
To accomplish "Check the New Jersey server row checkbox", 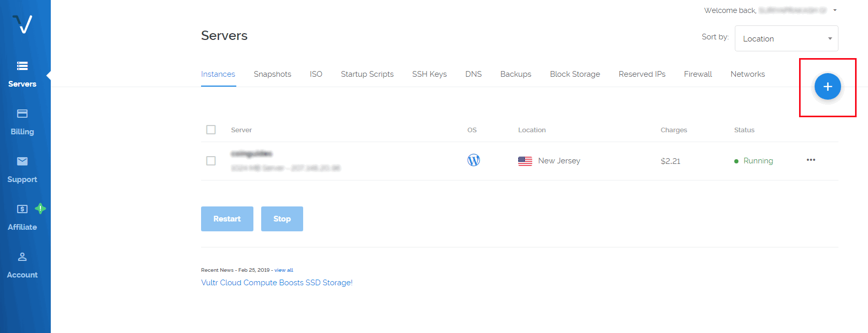I will pos(211,161).
